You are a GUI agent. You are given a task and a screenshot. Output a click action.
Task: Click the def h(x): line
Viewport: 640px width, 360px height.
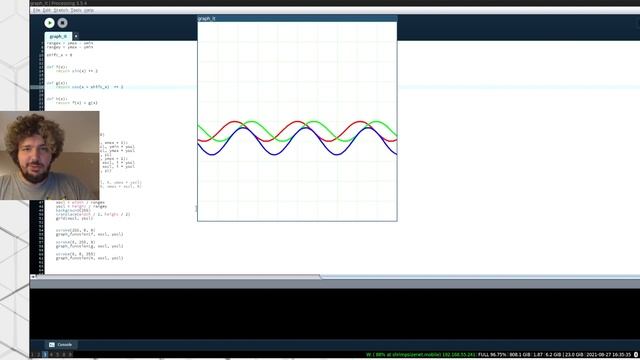(56, 99)
